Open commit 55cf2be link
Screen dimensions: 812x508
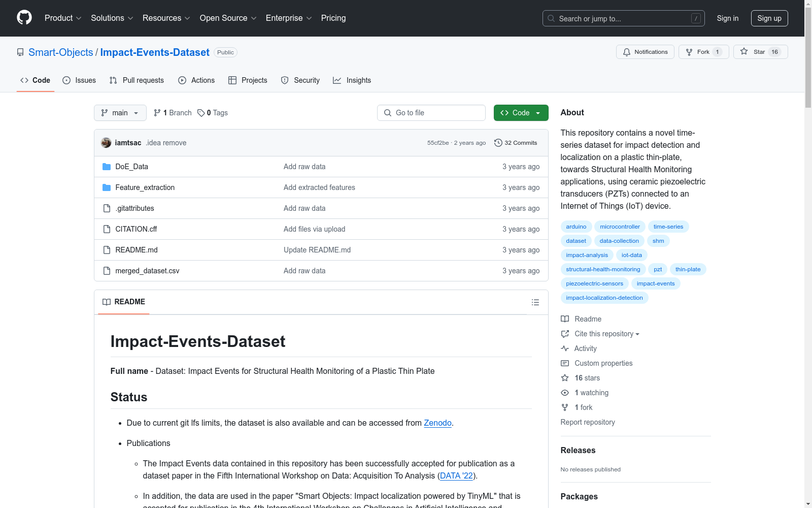pos(438,143)
